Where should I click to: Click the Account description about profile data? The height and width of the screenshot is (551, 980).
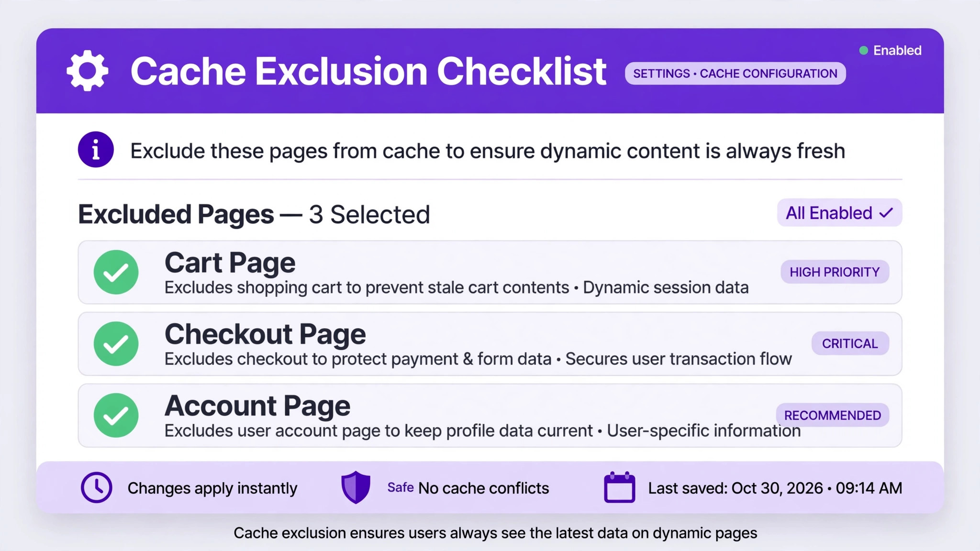[x=482, y=430]
